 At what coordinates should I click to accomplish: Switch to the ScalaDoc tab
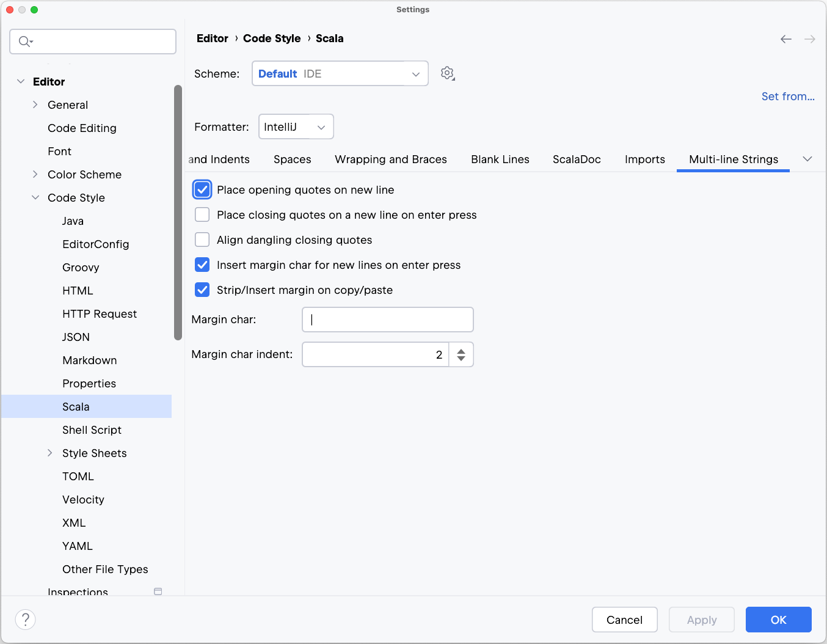pos(577,159)
